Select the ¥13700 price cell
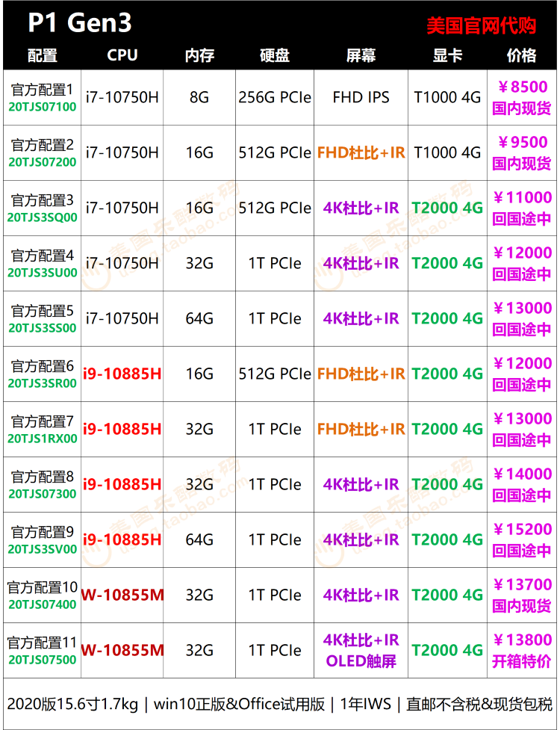This screenshot has height=730, width=560. tap(522, 595)
